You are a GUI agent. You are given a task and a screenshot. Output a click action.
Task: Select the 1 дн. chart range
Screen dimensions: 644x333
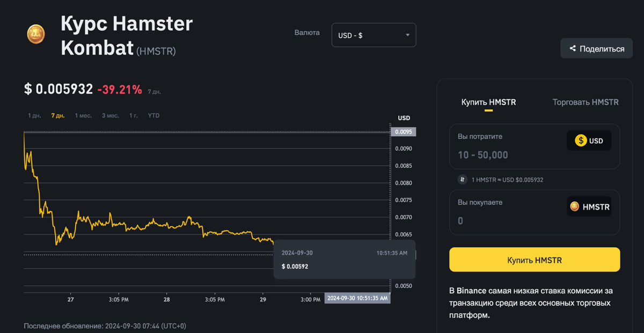coord(35,115)
